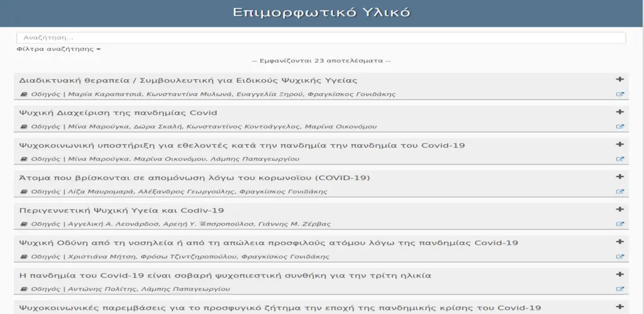Select title Ψυχοκοινωνική υποστήριξη για εθελοντές
Image resolution: width=644 pixels, height=314 pixels.
(x=242, y=145)
